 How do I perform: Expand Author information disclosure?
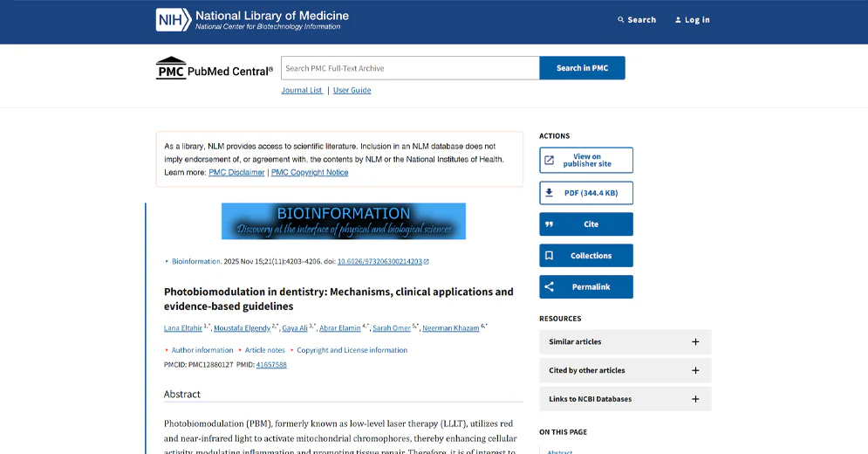(x=199, y=350)
